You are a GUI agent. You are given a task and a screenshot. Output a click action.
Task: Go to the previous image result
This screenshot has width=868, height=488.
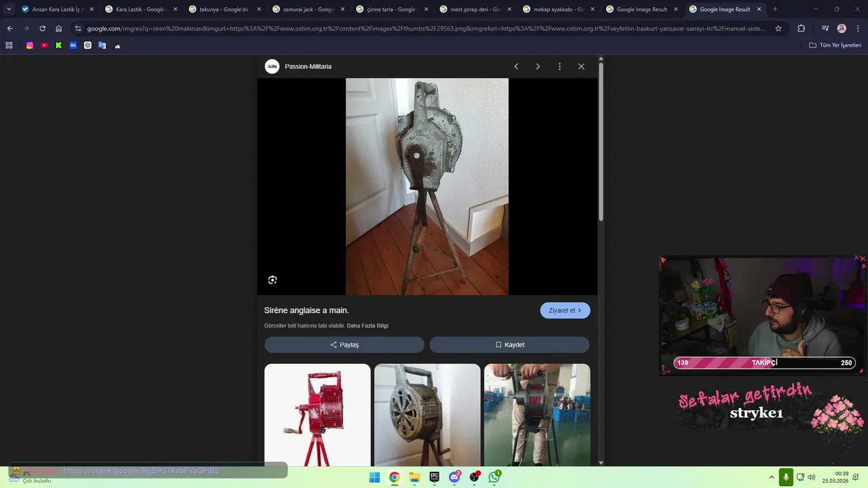coord(516,66)
